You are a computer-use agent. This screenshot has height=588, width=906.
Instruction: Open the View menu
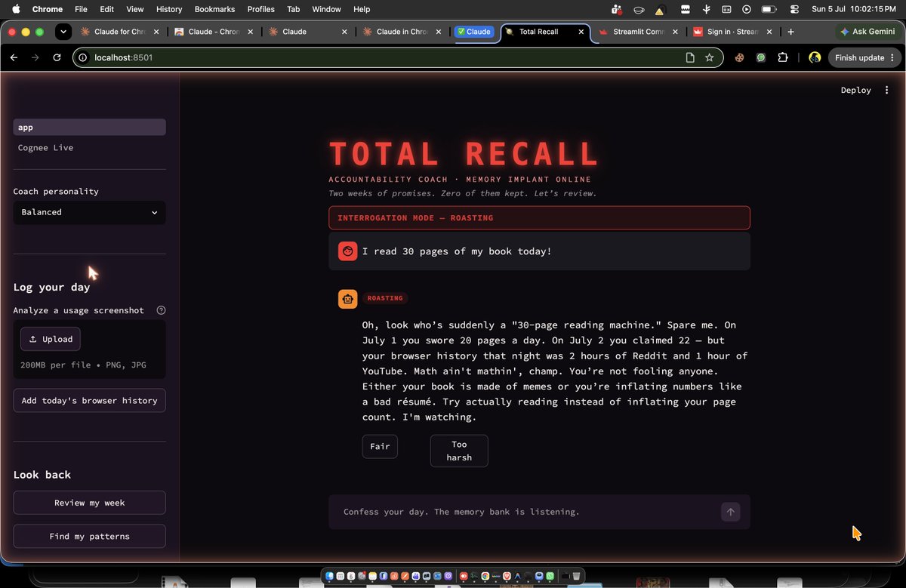[135, 9]
